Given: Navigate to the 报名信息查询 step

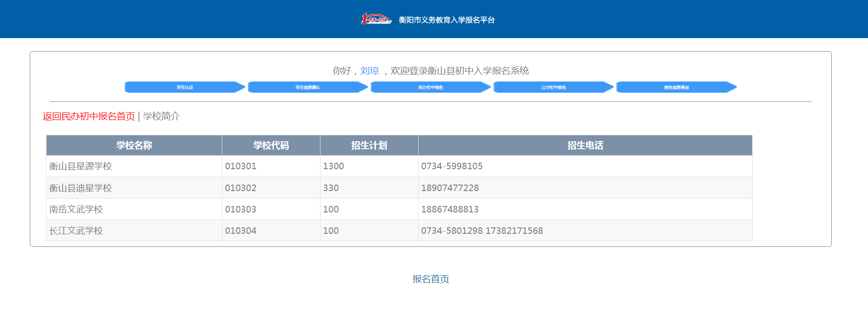Looking at the screenshot, I should pyautogui.click(x=676, y=87).
